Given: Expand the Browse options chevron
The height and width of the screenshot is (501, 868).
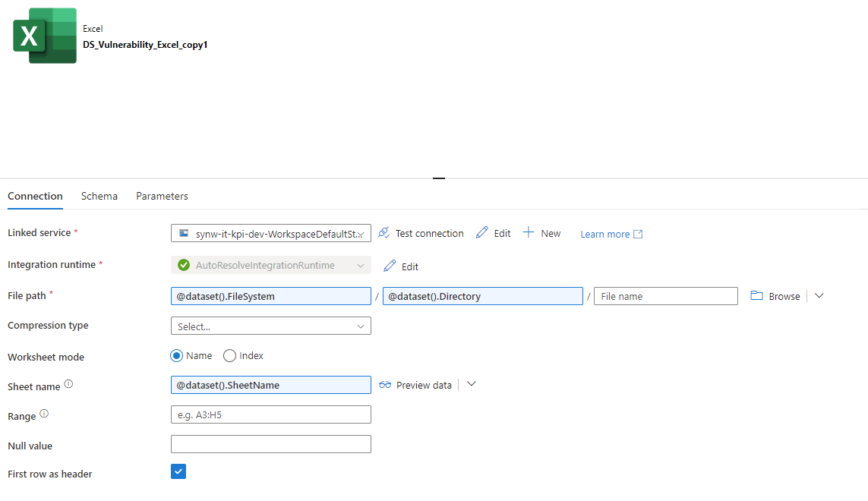Looking at the screenshot, I should click(819, 295).
